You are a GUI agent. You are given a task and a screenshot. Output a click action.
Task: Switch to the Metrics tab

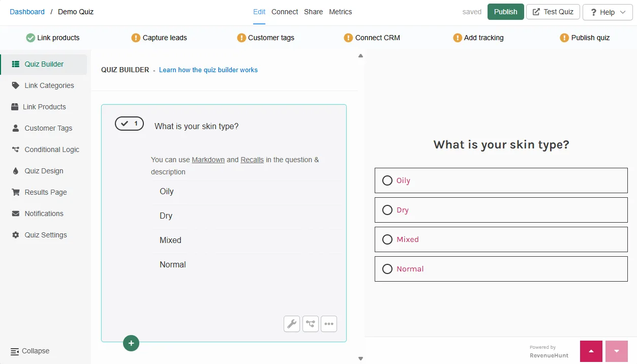coord(341,12)
